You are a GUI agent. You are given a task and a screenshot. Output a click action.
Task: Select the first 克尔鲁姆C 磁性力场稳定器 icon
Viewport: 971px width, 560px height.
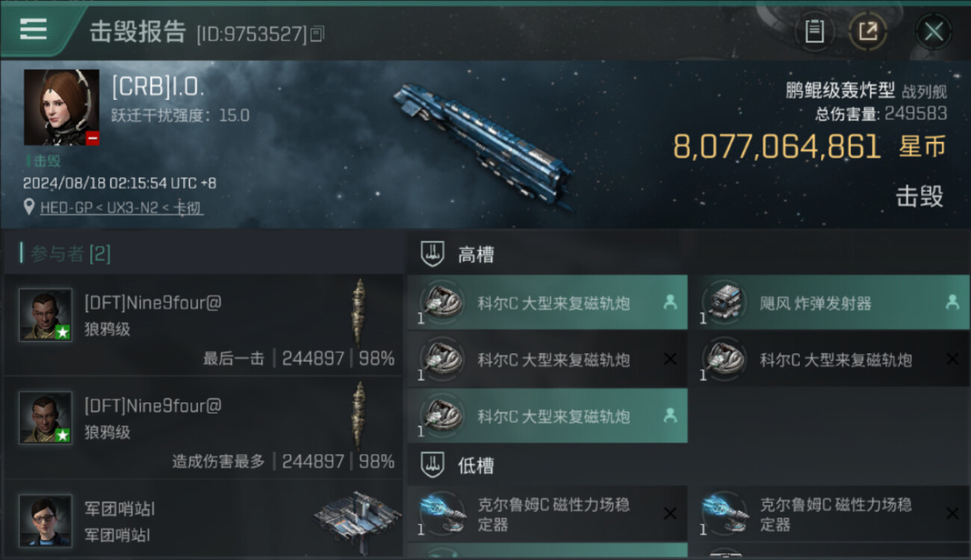[x=442, y=514]
